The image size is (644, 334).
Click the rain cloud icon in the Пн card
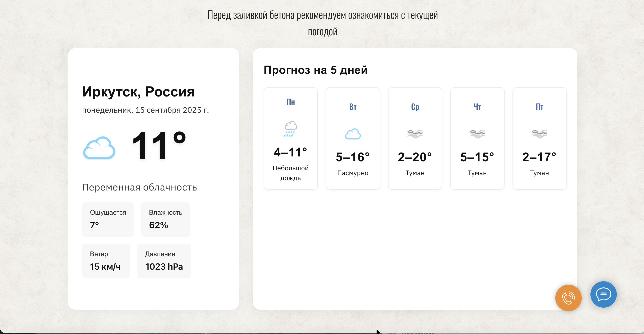(x=290, y=129)
